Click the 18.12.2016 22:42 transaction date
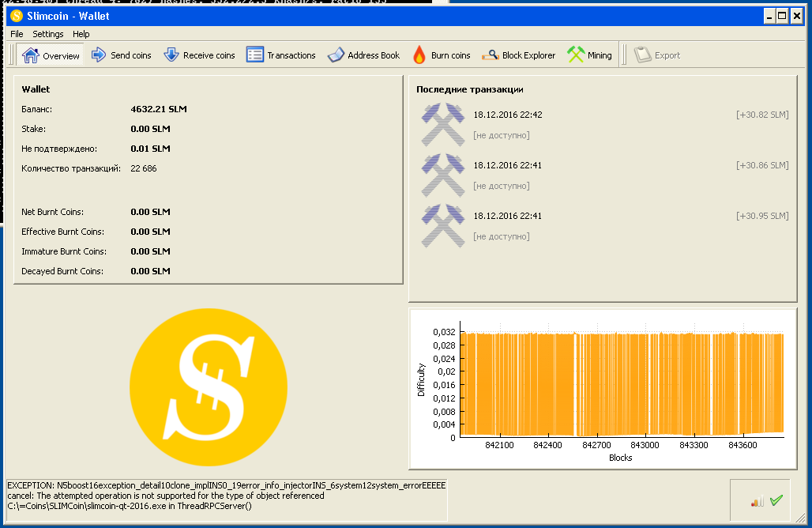 tap(507, 115)
